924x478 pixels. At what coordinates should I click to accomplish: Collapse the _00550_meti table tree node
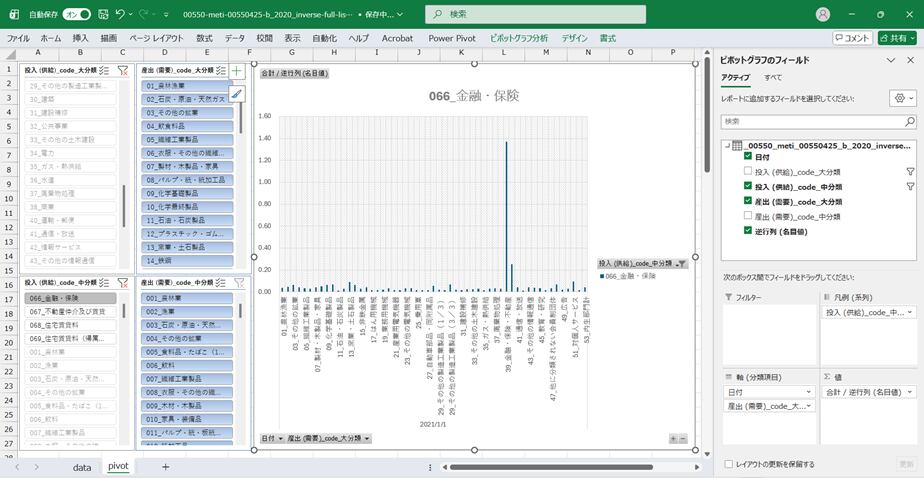tap(727, 146)
